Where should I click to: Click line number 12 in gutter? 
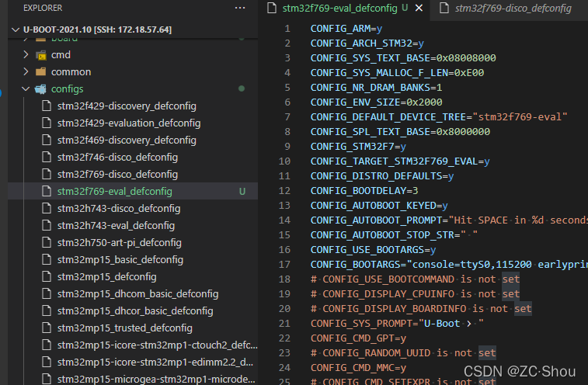pos(284,191)
